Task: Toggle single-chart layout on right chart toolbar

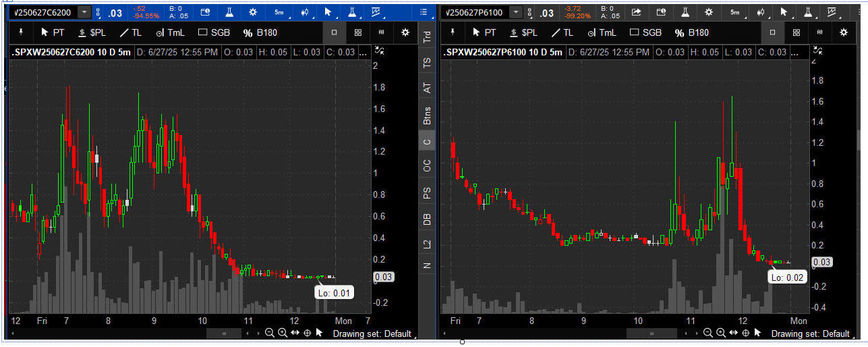Action: [773, 32]
